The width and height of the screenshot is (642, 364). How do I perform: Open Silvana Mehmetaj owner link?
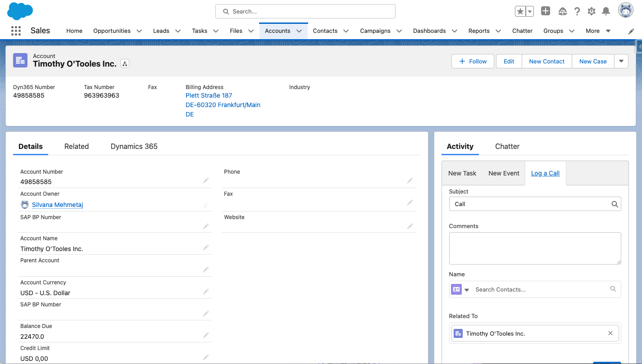(x=58, y=205)
